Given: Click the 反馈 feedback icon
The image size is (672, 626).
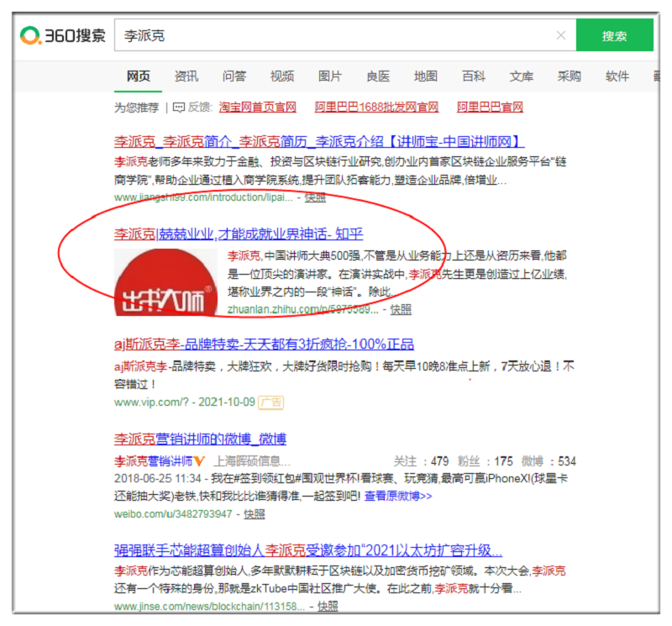Looking at the screenshot, I should pyautogui.click(x=179, y=108).
